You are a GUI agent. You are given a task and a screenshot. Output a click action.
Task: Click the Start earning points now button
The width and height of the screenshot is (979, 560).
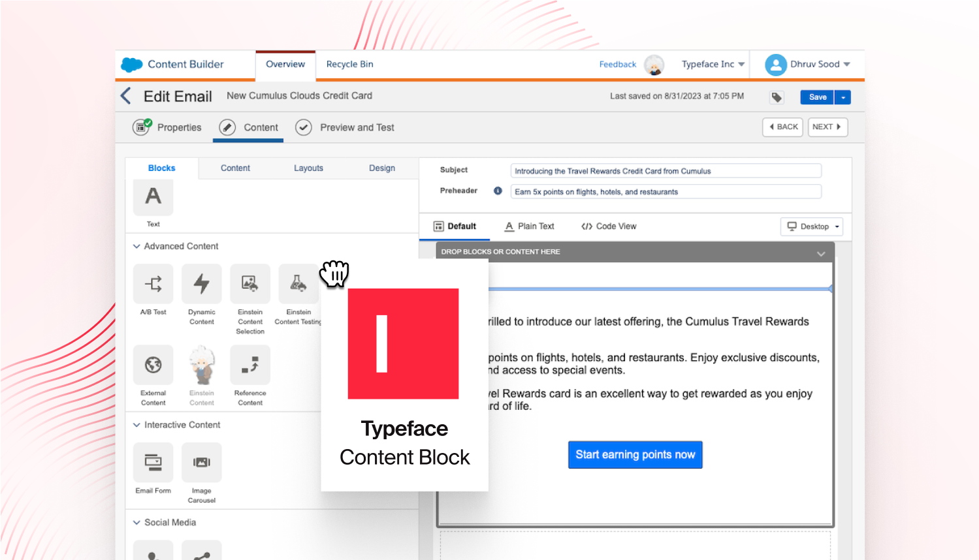(x=634, y=454)
